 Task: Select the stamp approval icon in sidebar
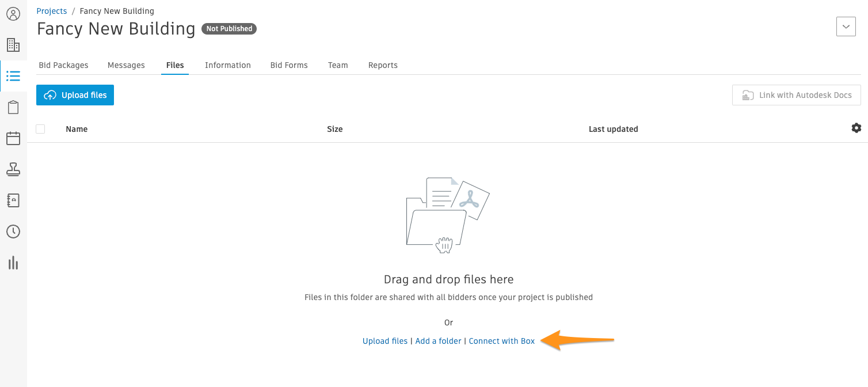coord(13,169)
